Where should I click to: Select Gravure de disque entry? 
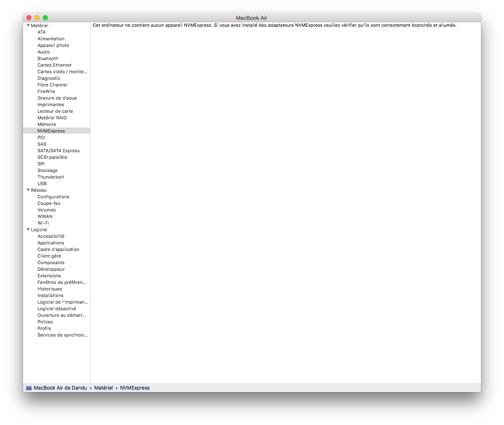(57, 98)
